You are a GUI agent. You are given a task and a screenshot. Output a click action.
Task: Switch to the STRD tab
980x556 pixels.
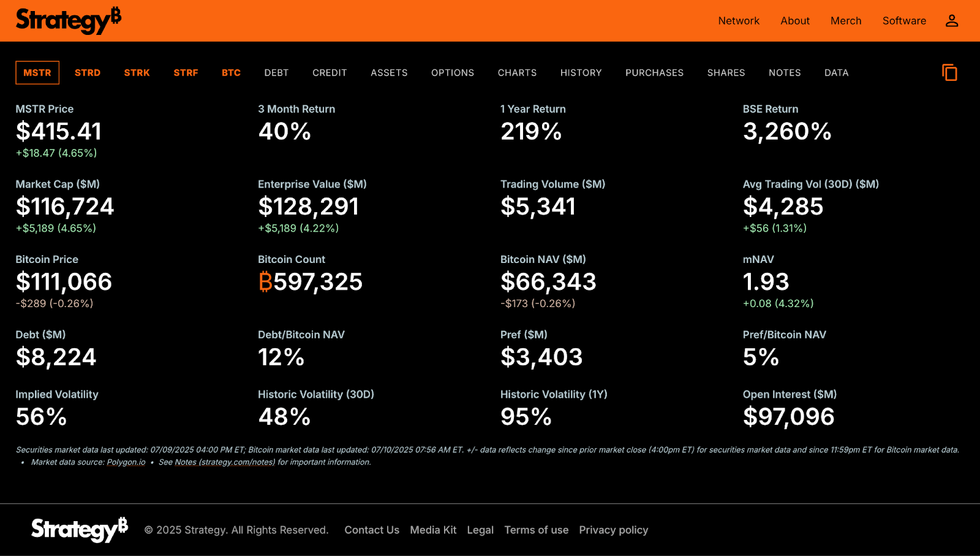pyautogui.click(x=88, y=72)
